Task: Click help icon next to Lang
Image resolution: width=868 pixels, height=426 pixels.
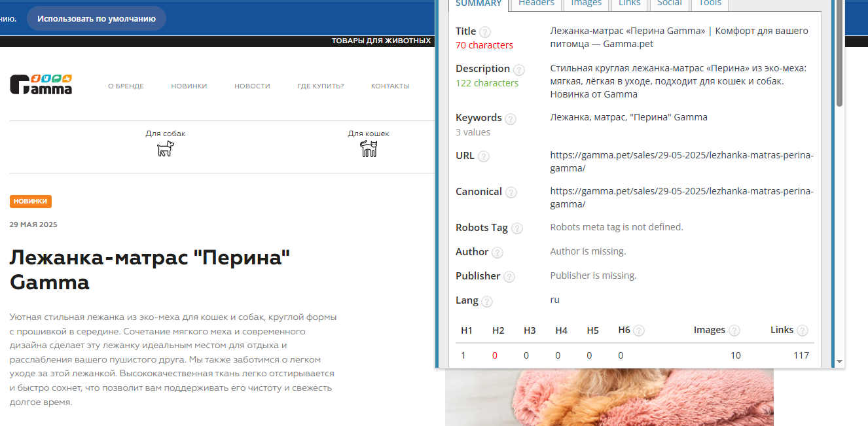Action: (486, 302)
